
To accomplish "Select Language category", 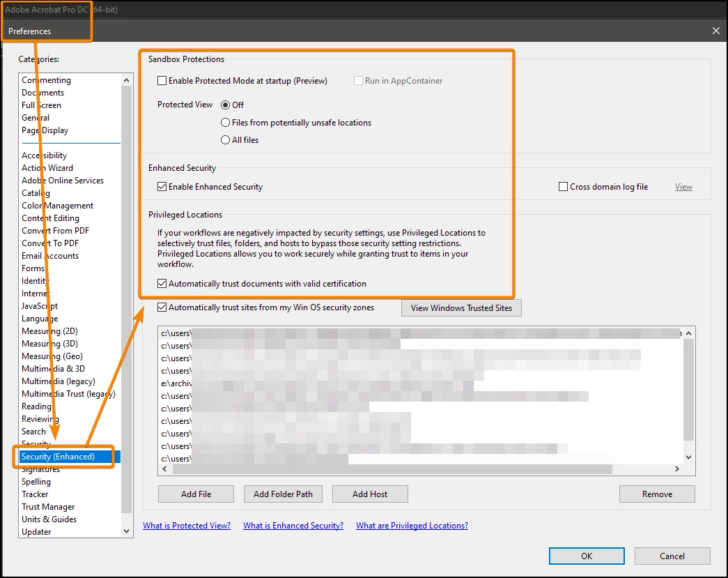I will [x=40, y=318].
